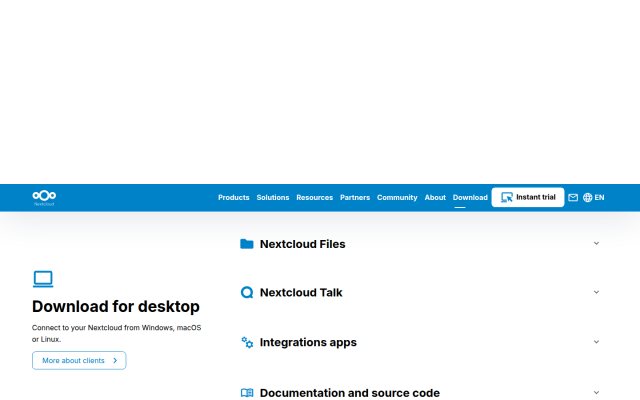Click the globe icon beside EN
Viewport: 640px width, 400px height.
click(587, 198)
